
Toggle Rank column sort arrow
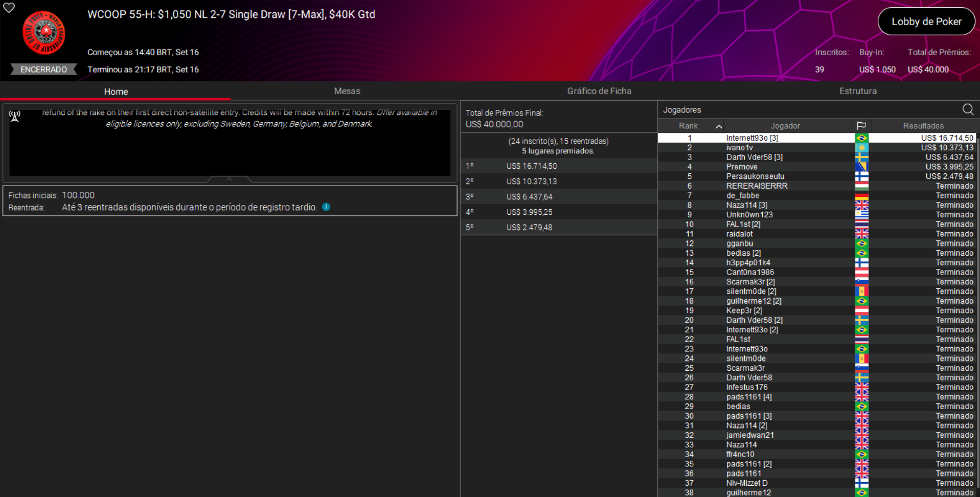[x=719, y=126]
